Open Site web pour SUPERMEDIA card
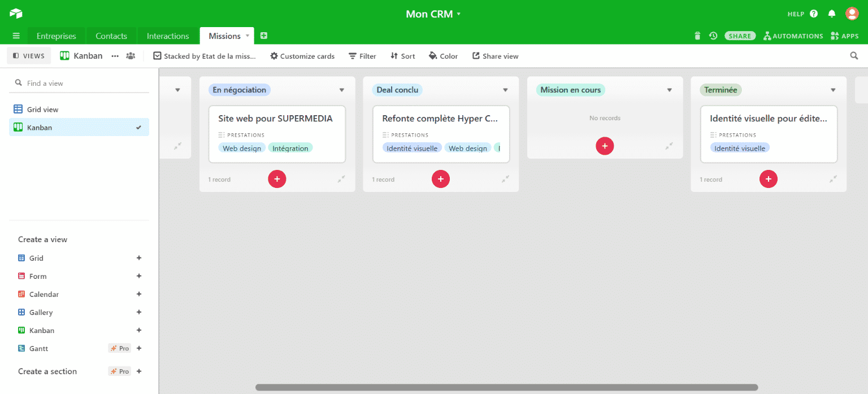Image resolution: width=868 pixels, height=394 pixels. pos(277,134)
